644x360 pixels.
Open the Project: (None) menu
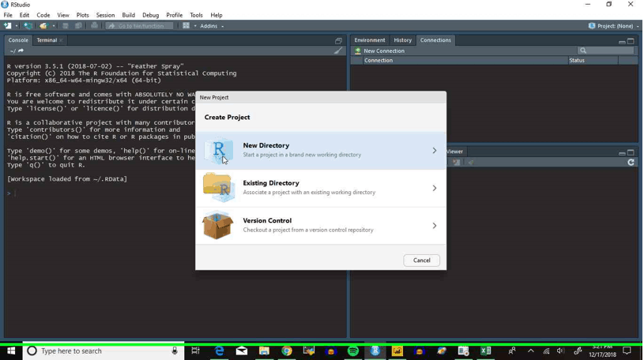tap(614, 26)
